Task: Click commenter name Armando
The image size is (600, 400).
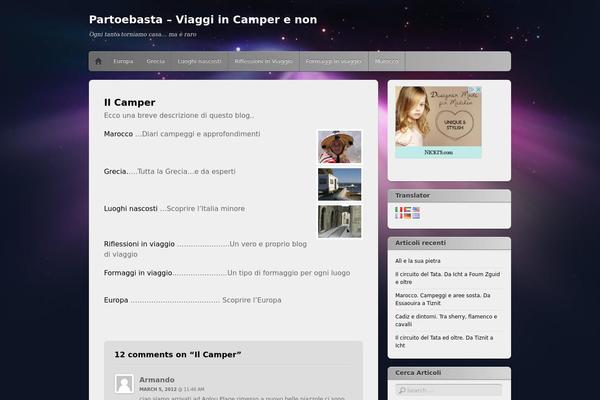Action: (x=157, y=380)
